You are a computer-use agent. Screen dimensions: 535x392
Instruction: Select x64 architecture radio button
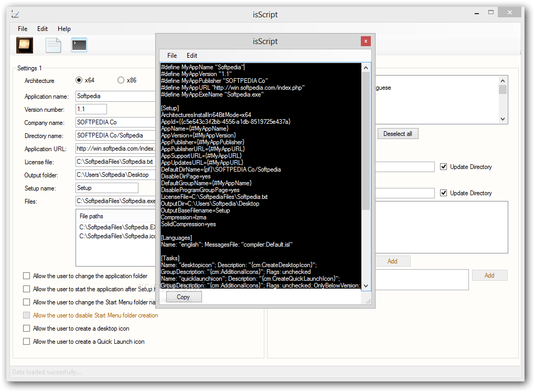pos(79,80)
